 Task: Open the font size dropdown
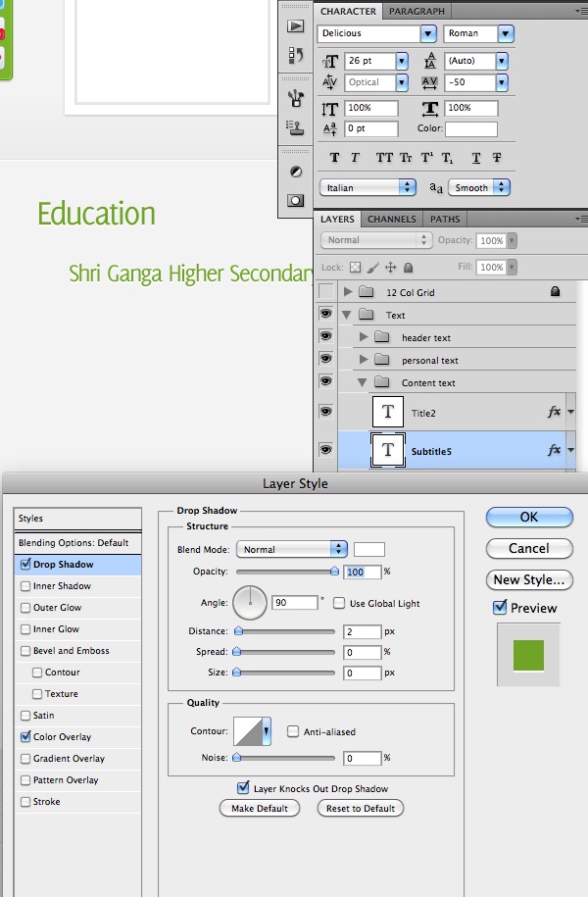(402, 61)
